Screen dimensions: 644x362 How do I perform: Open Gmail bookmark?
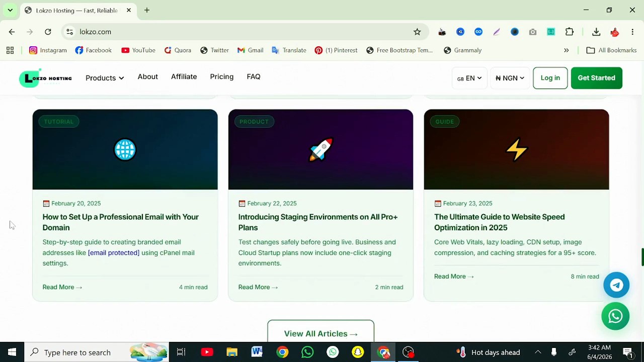(x=250, y=50)
